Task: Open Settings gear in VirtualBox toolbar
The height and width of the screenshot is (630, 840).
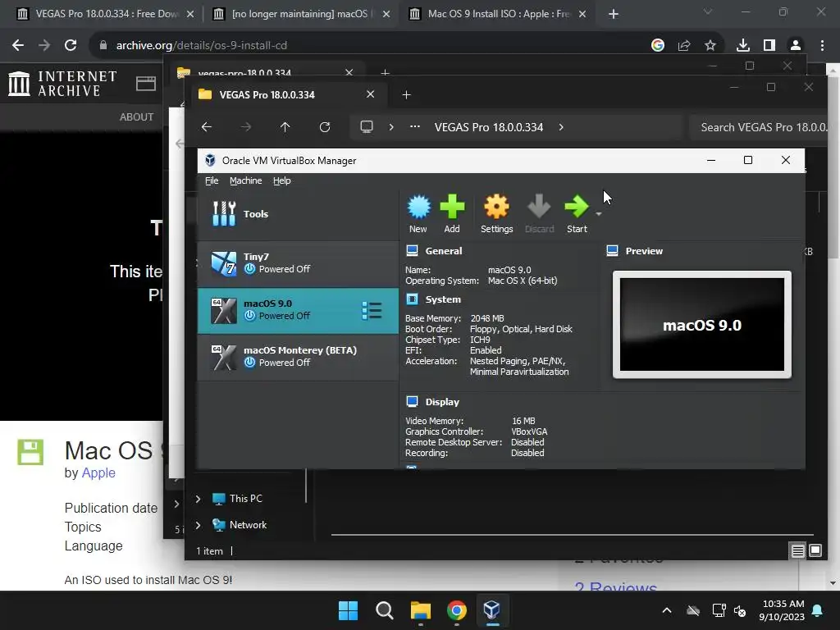Action: [x=496, y=214]
